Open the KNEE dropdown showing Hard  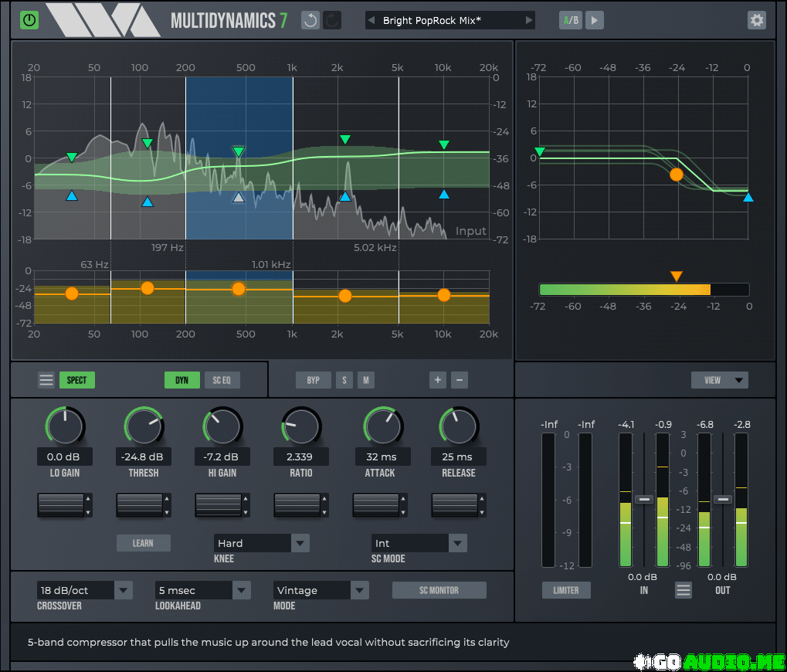point(262,543)
